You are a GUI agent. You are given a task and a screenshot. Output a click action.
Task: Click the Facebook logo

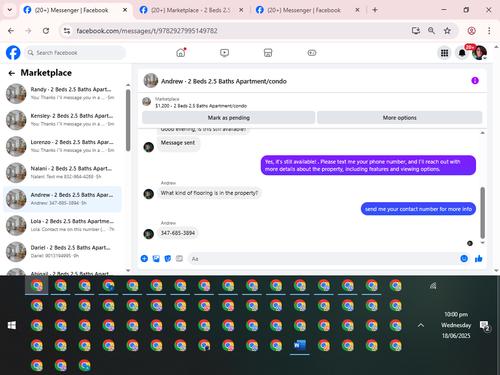13,53
